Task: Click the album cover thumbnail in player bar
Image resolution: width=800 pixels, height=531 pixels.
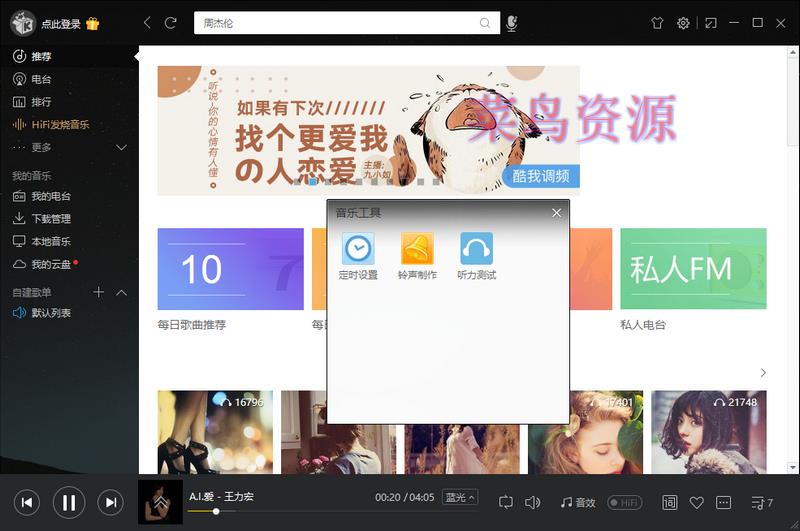Action: (x=160, y=502)
